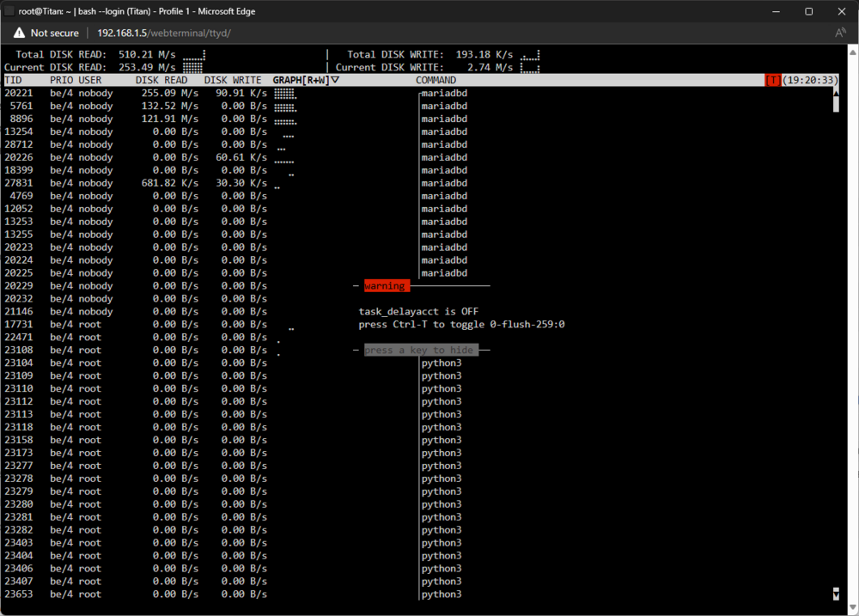Click the USER column header
The height and width of the screenshot is (616, 859).
click(x=90, y=80)
